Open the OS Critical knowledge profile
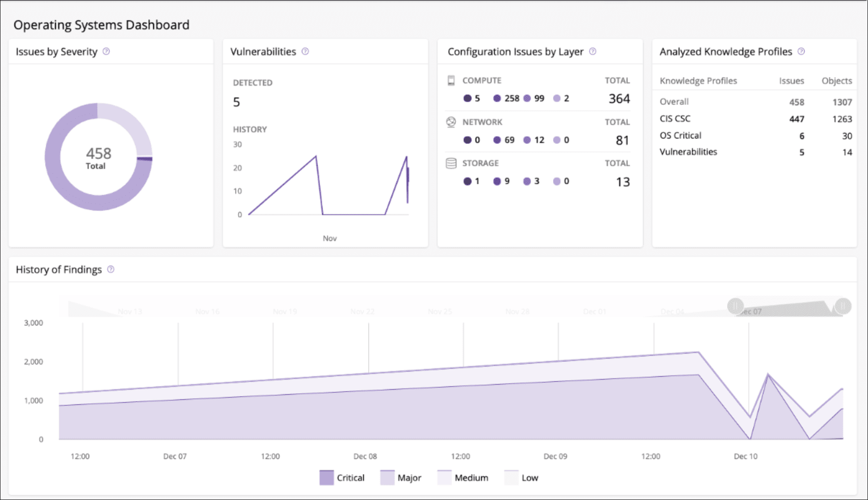This screenshot has height=500, width=868. (x=680, y=136)
